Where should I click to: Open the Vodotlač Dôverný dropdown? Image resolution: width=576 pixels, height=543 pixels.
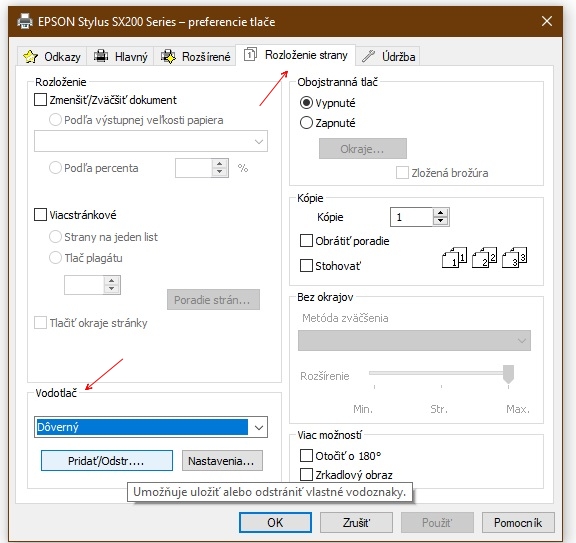coord(151,427)
